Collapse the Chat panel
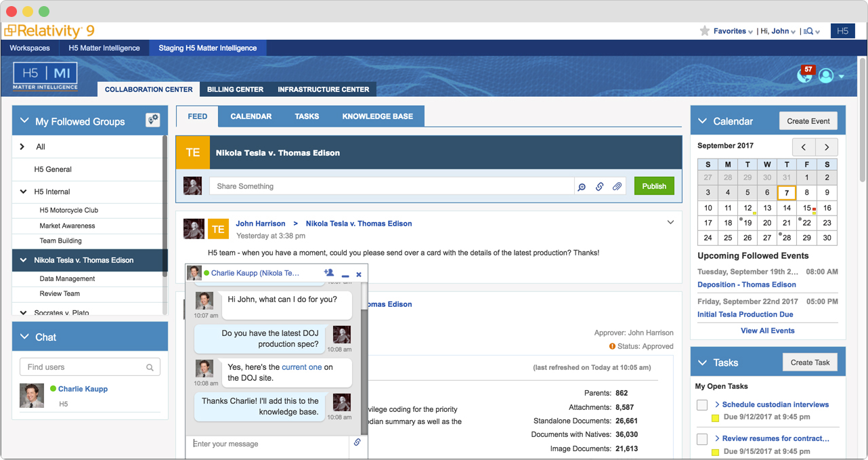 click(24, 337)
